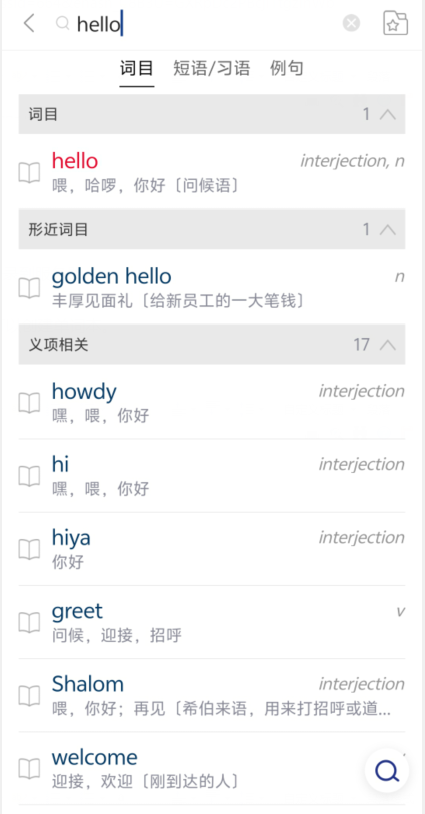Switch to the 短语/习语 tab

pyautogui.click(x=212, y=68)
